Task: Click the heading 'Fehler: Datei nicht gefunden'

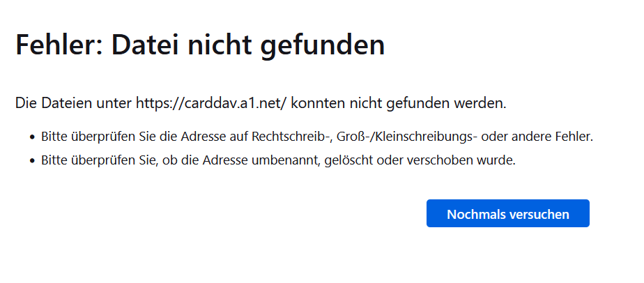Action: tap(200, 45)
